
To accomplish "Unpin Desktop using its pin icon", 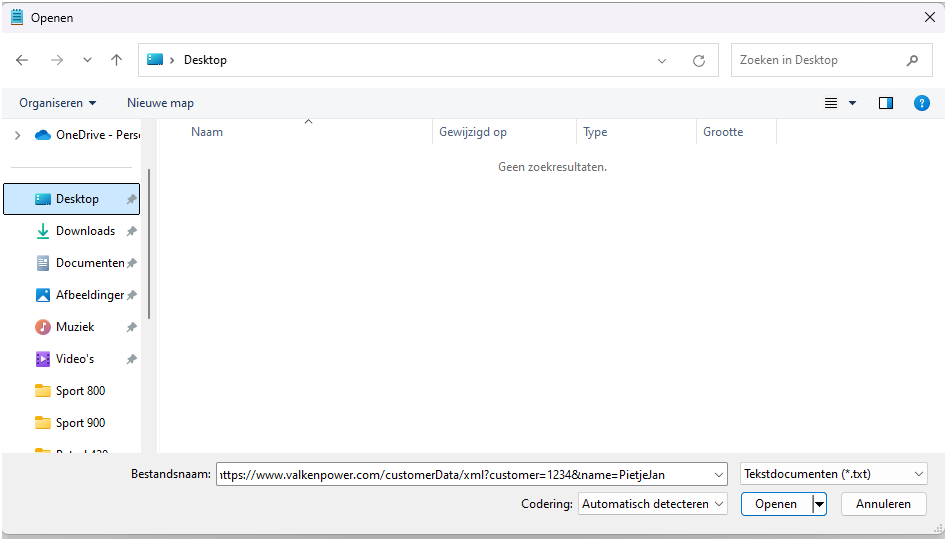I will coord(131,199).
